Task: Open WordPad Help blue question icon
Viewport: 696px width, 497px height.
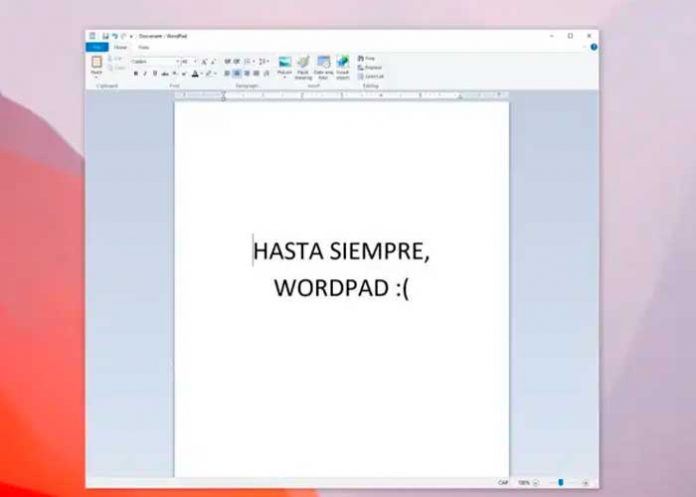Action: tap(593, 47)
